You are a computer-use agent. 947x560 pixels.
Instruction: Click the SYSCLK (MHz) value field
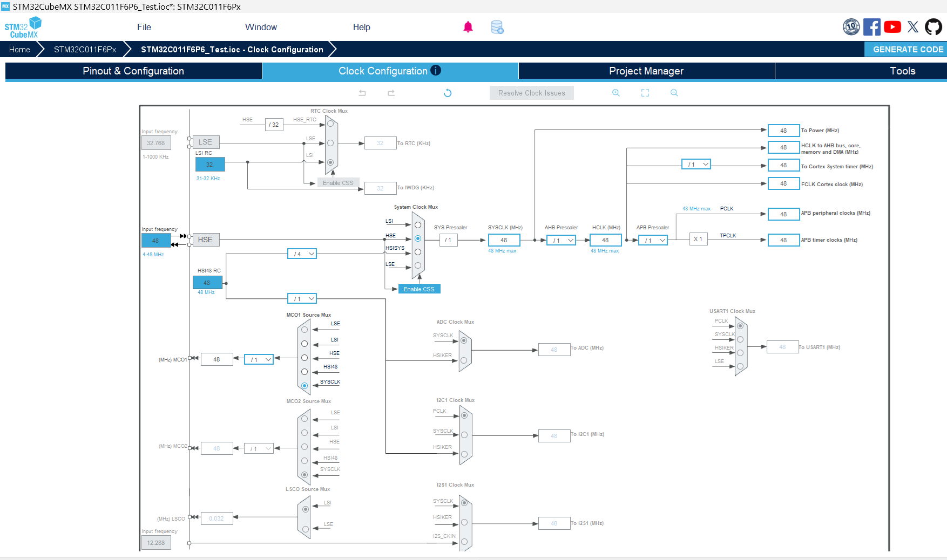[x=504, y=240]
